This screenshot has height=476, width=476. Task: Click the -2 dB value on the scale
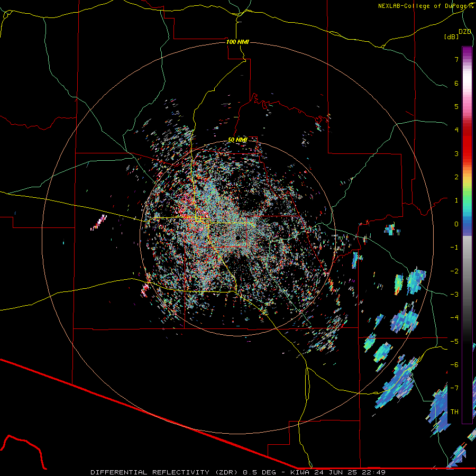[454, 271]
